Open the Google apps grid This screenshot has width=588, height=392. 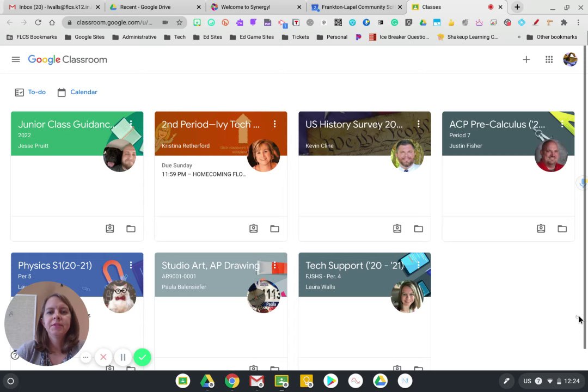(549, 59)
